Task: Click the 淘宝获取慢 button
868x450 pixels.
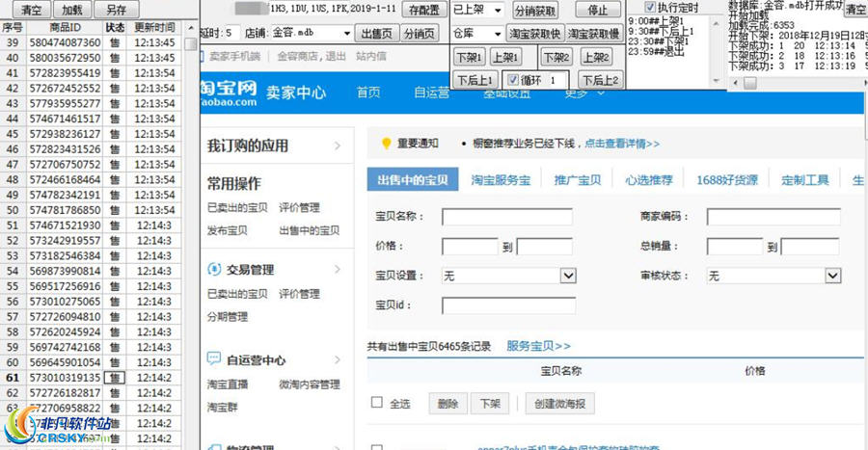Action: pos(593,33)
